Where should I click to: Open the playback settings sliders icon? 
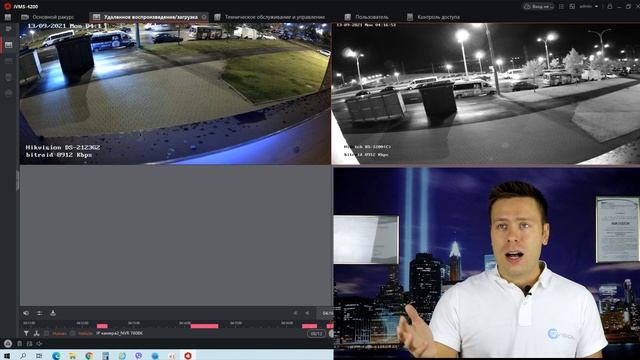[x=40, y=313]
